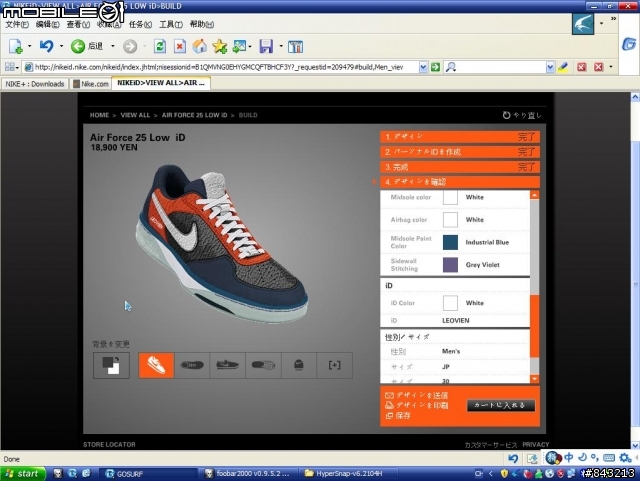Viewport: 640px width, 481px height.
Task: Click the iD Color white swatch
Action: (x=450, y=303)
